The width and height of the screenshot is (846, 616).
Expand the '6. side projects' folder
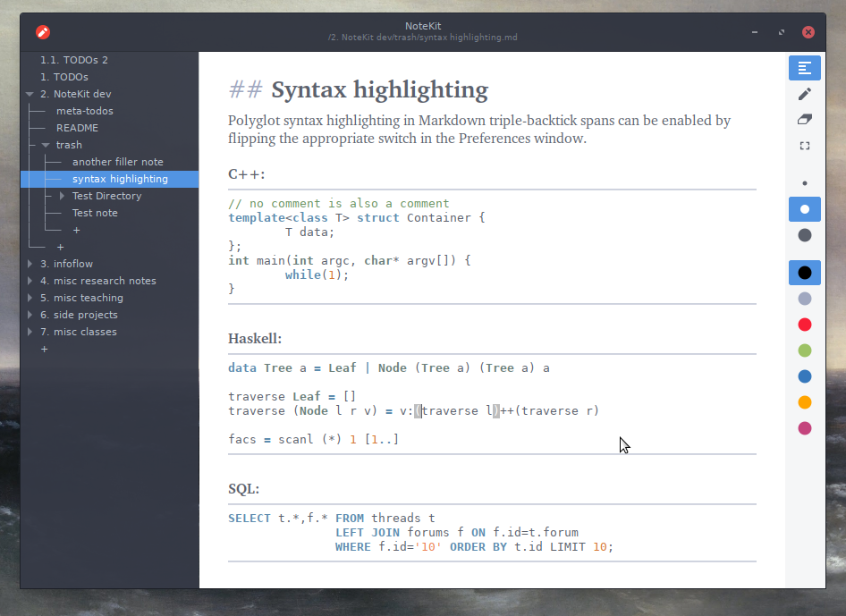pyautogui.click(x=30, y=315)
